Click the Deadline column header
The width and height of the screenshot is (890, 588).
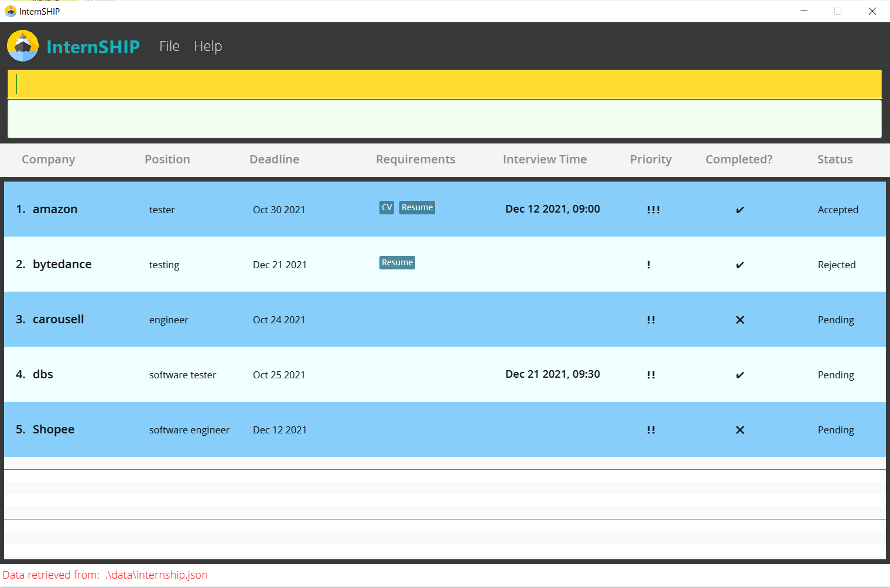click(x=275, y=159)
